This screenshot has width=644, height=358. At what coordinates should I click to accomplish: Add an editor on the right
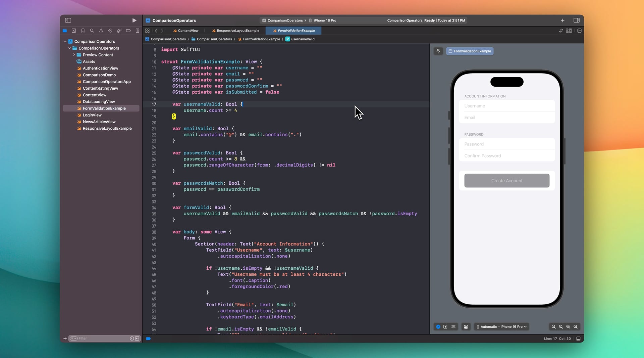(x=579, y=31)
